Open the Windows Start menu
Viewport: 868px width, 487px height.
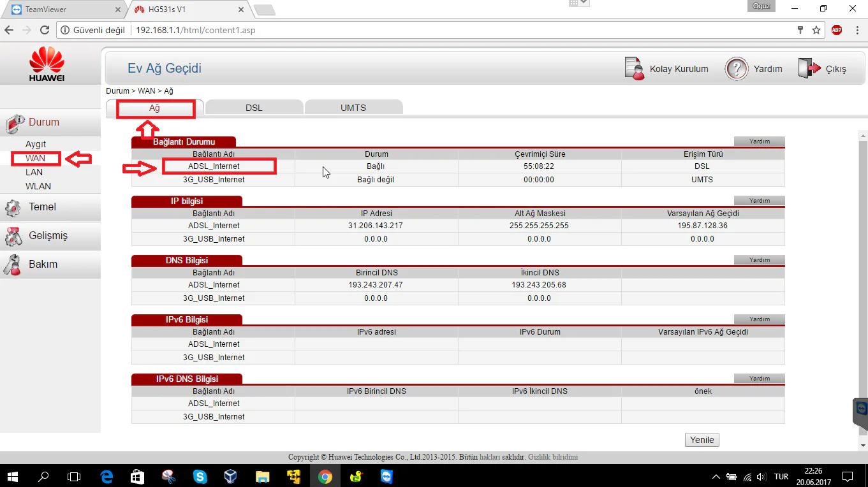click(x=13, y=476)
